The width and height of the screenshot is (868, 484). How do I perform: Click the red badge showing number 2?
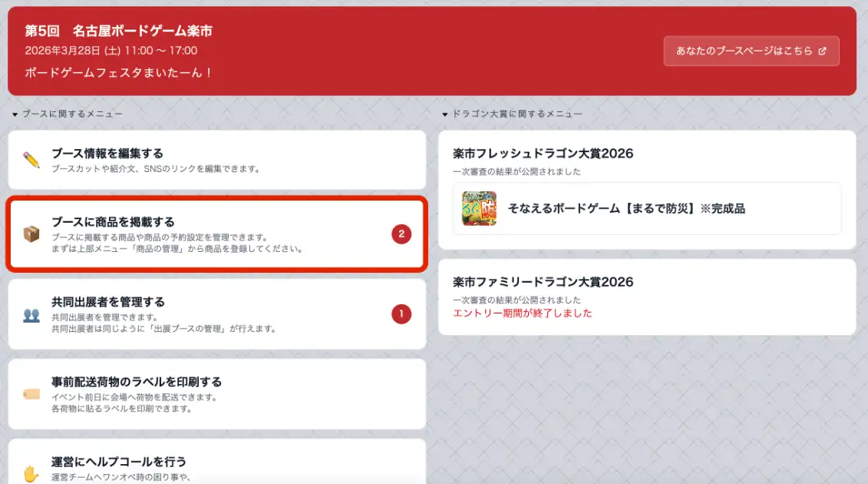401,234
